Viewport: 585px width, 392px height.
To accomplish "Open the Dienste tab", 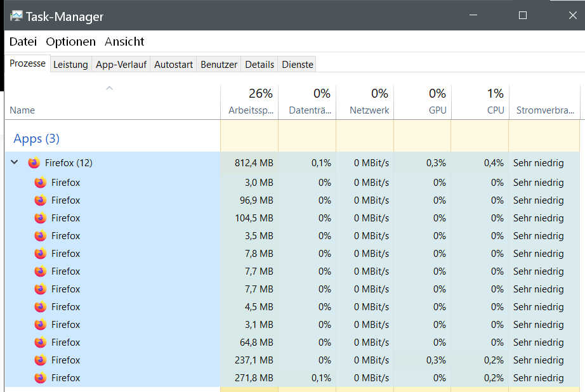I will [298, 65].
